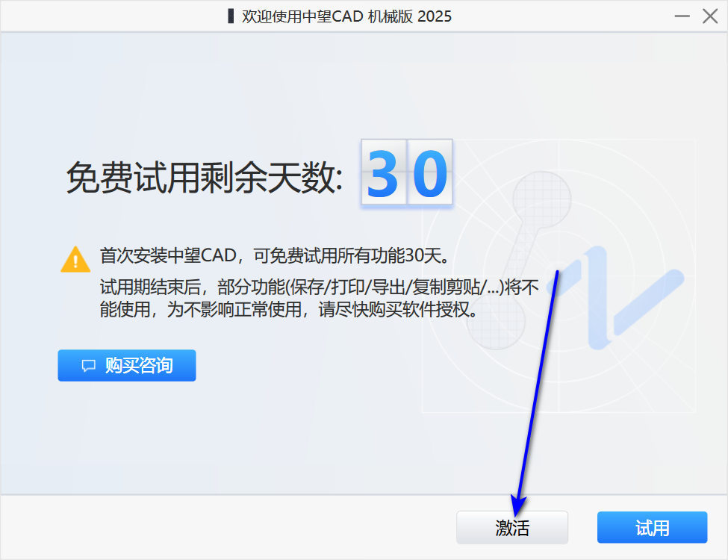This screenshot has height=560, width=728.
Task: Click the 试用期结束后 notice paragraph
Action: [x=320, y=298]
